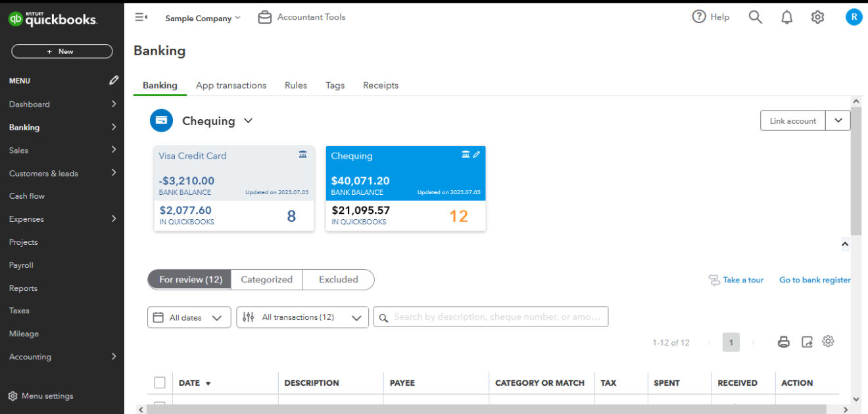The height and width of the screenshot is (414, 868).
Task: Switch to the Excluded filter
Action: pyautogui.click(x=337, y=279)
